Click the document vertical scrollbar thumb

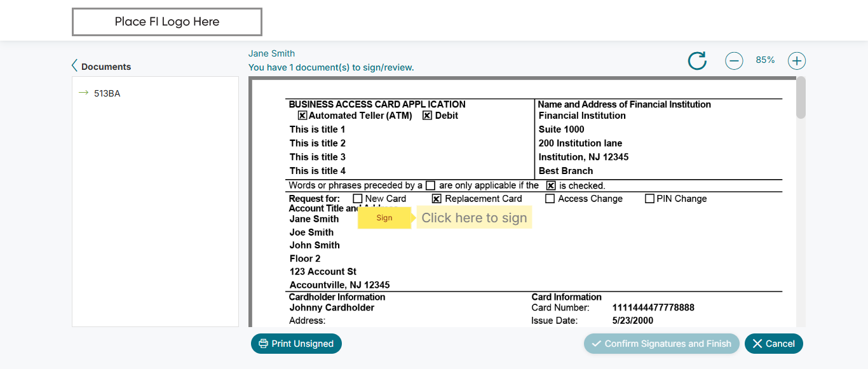click(x=801, y=98)
